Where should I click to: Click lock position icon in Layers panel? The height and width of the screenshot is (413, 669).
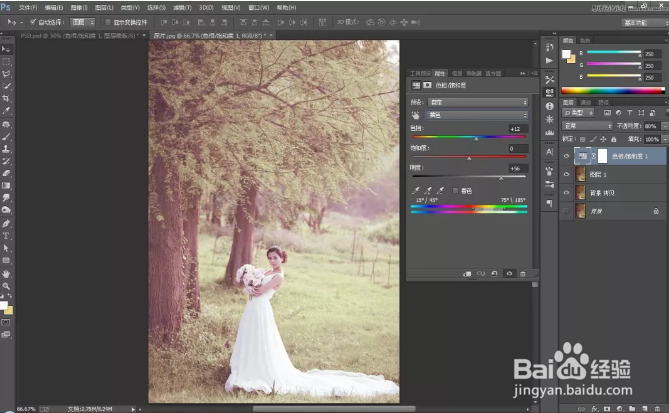[603, 139]
